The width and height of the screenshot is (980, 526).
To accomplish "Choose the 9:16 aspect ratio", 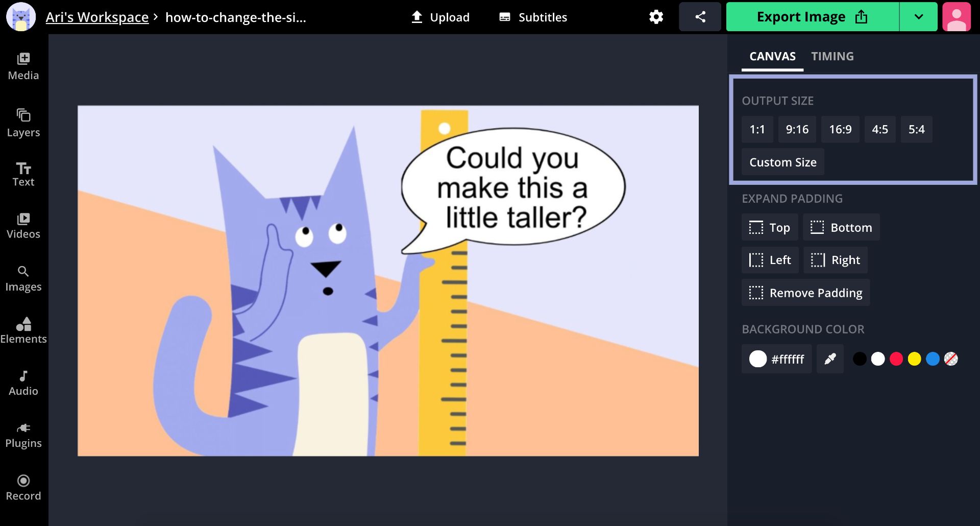I will tap(797, 129).
